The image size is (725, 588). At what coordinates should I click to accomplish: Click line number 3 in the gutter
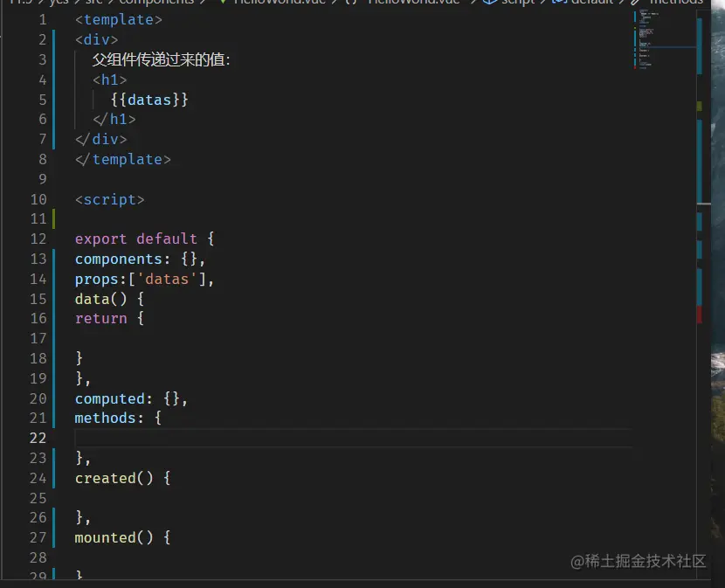click(43, 59)
